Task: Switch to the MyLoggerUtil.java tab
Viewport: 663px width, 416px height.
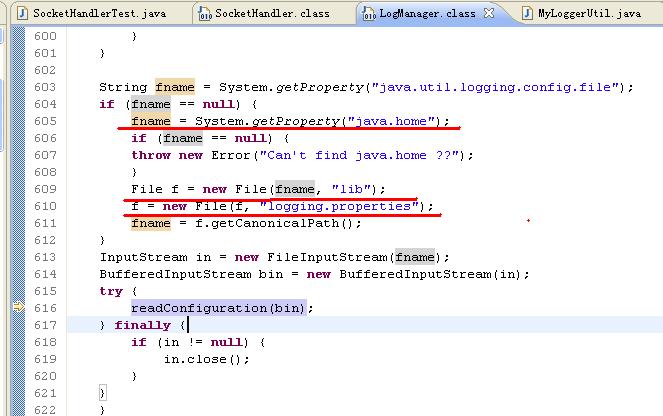Action: [x=589, y=14]
